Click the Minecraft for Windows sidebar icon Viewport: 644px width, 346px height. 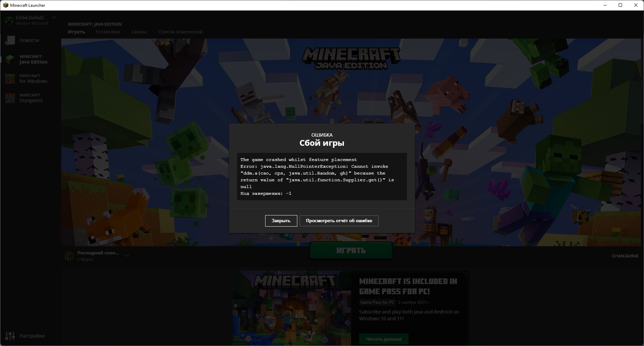(x=10, y=79)
